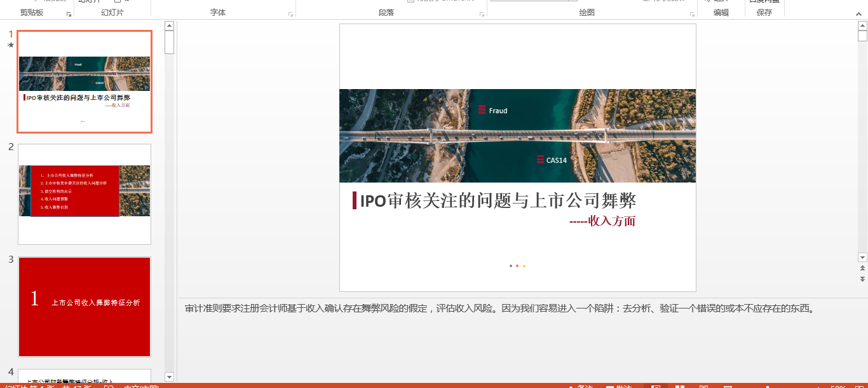The image size is (868, 388).
Task: Select slide 2 thumbnail with the red agenda box
Action: point(85,194)
